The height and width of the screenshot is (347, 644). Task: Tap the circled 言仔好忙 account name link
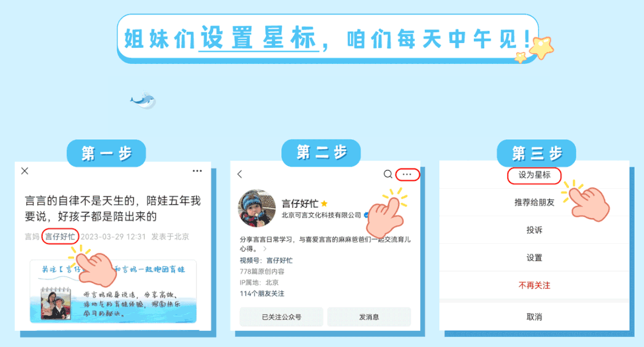click(x=60, y=237)
